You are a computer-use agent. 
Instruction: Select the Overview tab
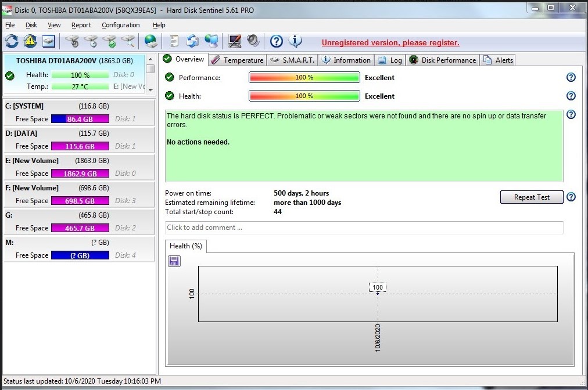tap(184, 59)
